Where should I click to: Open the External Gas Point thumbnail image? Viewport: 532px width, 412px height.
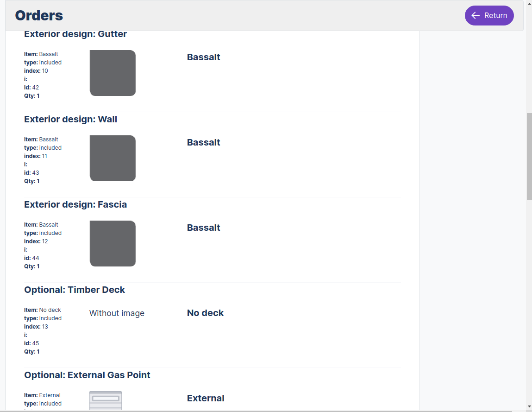[x=106, y=400]
